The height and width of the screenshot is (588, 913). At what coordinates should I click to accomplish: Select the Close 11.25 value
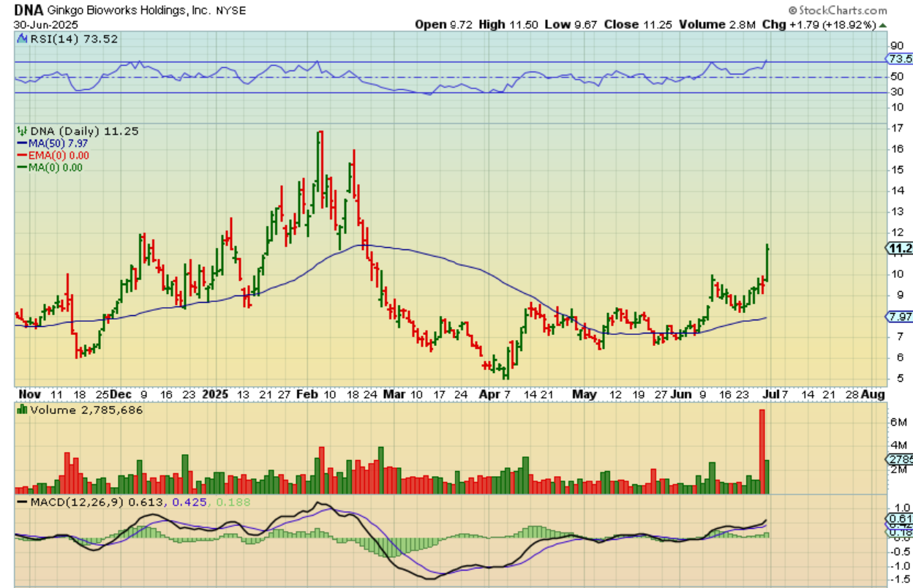pos(636,25)
